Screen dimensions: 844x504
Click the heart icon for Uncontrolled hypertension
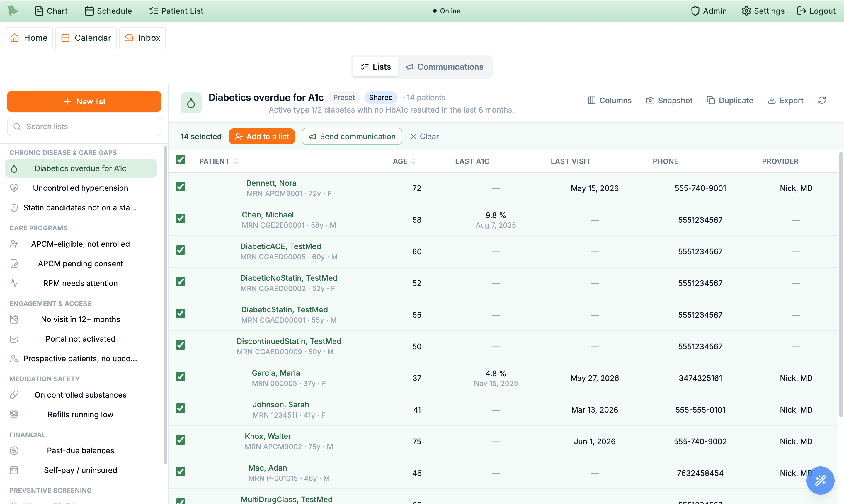[x=14, y=188]
